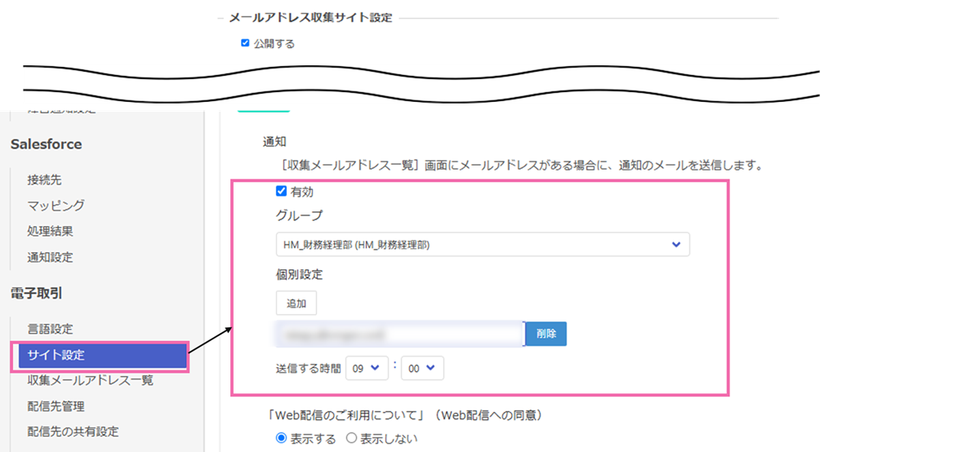The height and width of the screenshot is (452, 980).
Task: Select the 表示する radio button
Action: [x=282, y=438]
